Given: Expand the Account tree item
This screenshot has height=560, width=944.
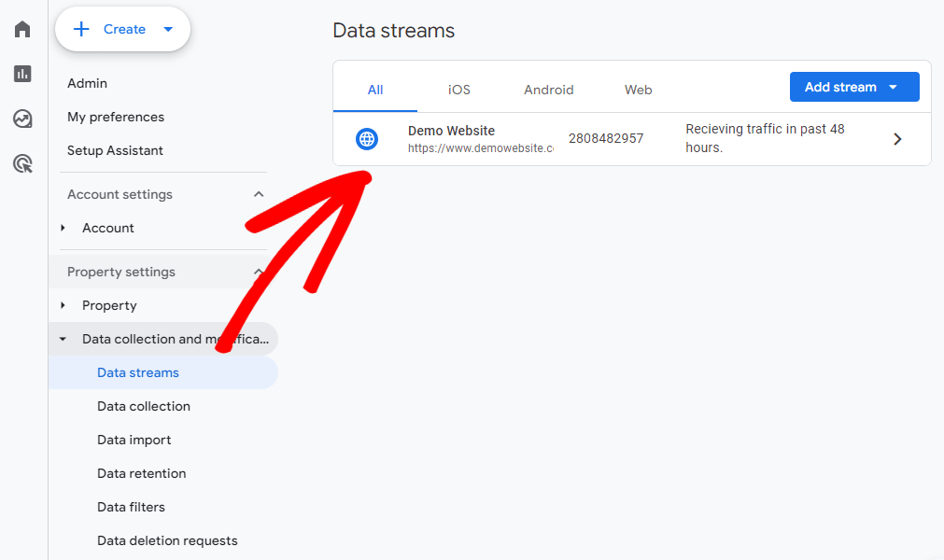Looking at the screenshot, I should [x=63, y=228].
